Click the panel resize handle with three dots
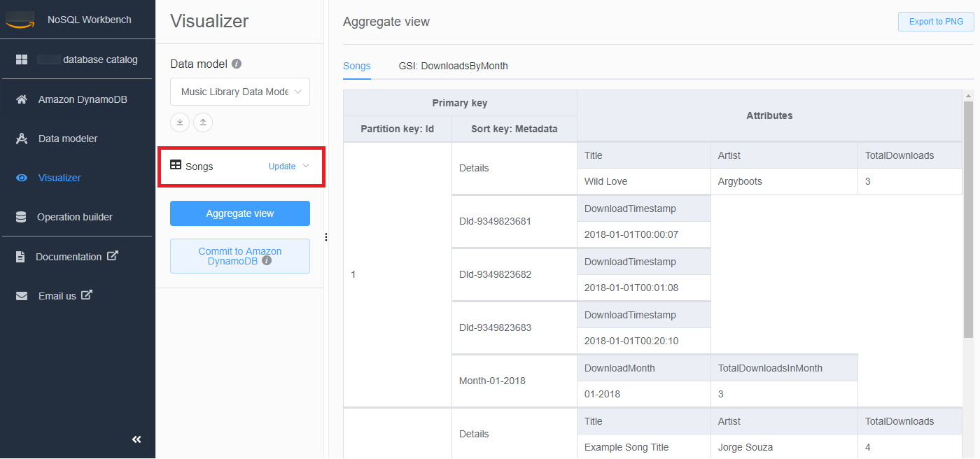980x459 pixels. coord(326,237)
